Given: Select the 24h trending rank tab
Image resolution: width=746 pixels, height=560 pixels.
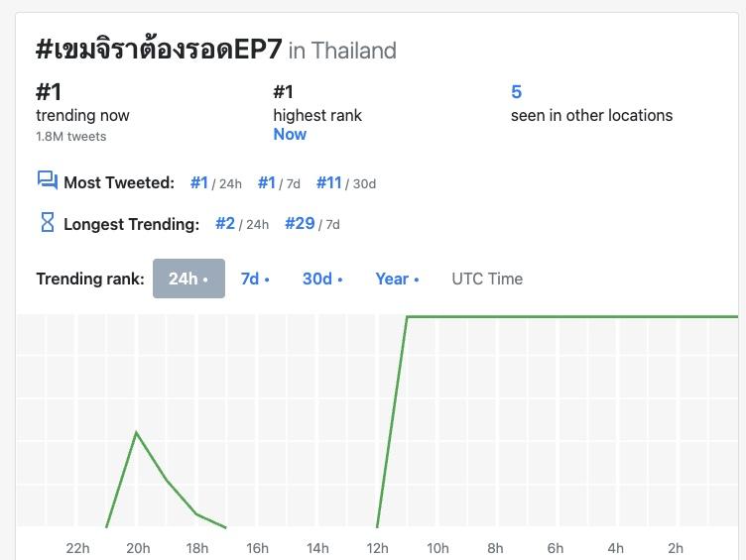Looking at the screenshot, I should [x=188, y=279].
